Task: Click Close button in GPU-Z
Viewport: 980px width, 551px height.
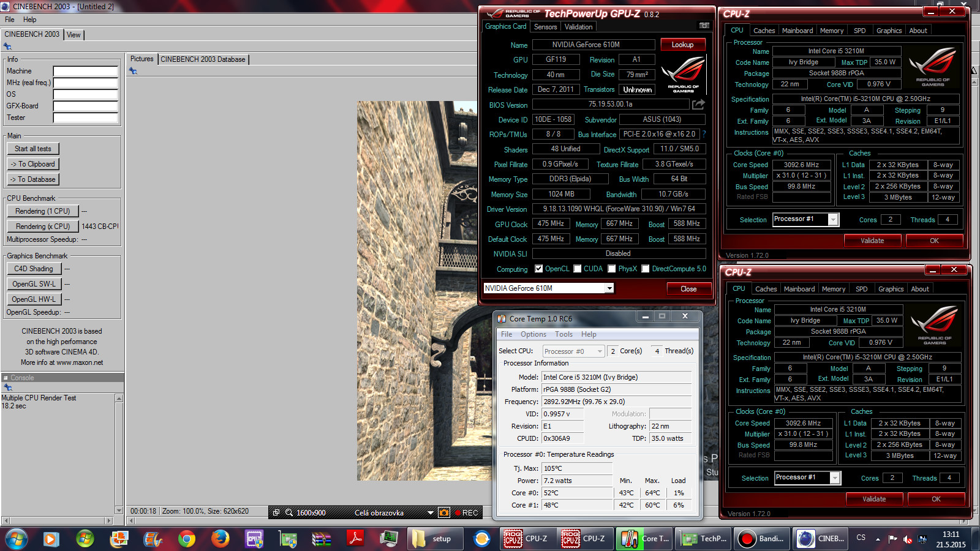Action: (688, 289)
